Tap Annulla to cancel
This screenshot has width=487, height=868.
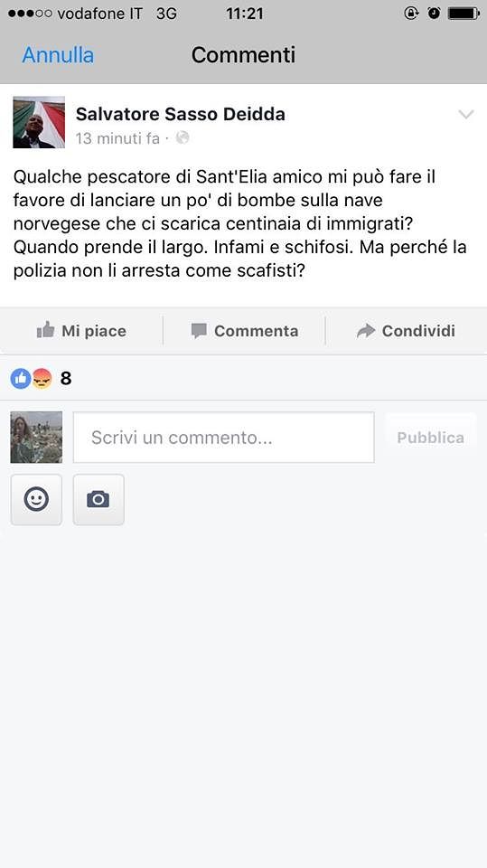pos(58,55)
